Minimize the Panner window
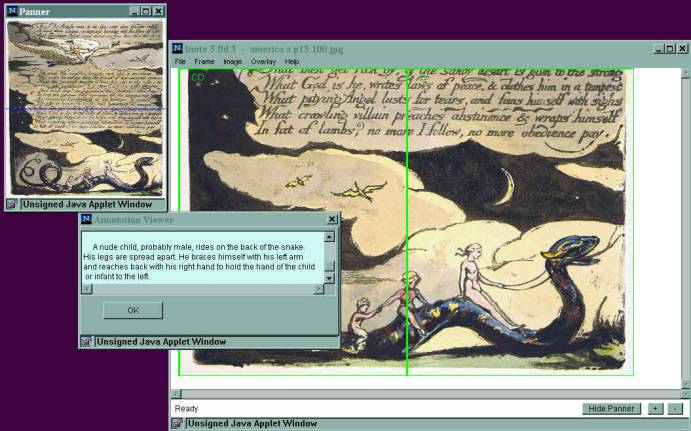Screen dimensions: 691x431 click(135, 11)
